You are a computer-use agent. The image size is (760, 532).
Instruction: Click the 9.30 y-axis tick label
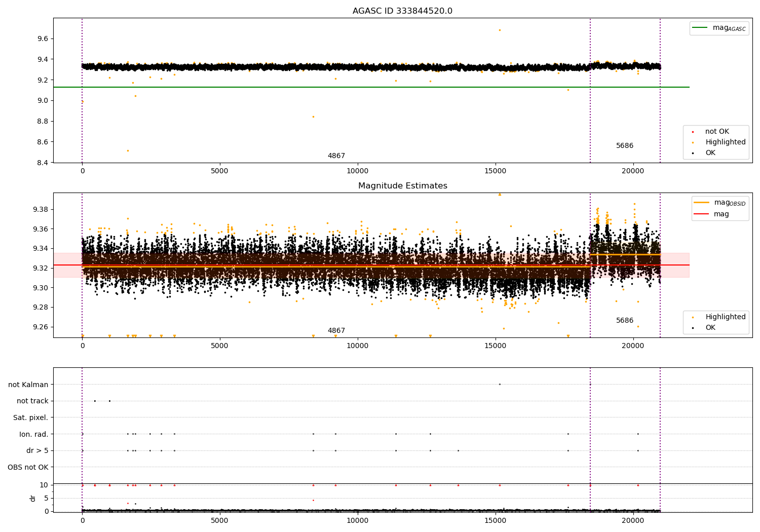click(x=41, y=288)
